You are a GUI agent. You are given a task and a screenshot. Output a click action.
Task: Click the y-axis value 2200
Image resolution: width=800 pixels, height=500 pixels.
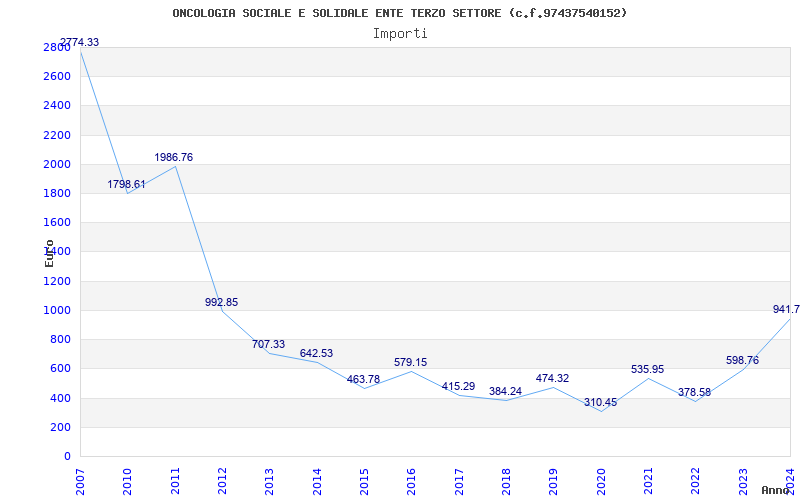[x=57, y=135]
